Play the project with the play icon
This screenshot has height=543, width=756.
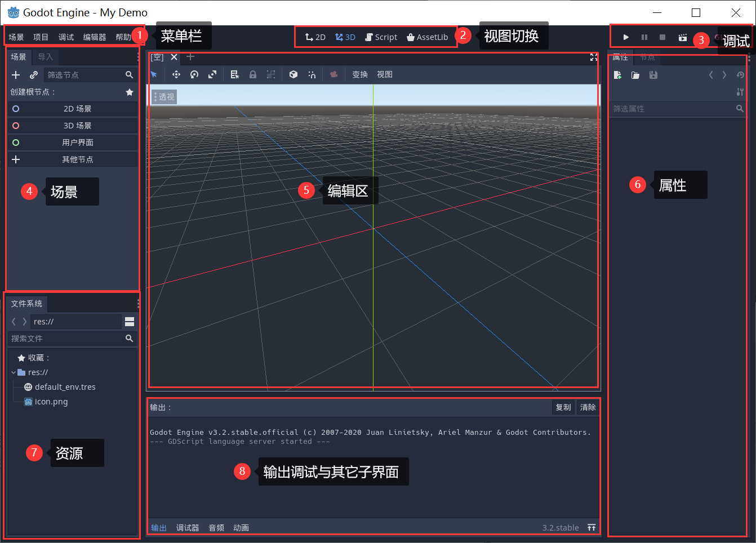[x=626, y=37]
